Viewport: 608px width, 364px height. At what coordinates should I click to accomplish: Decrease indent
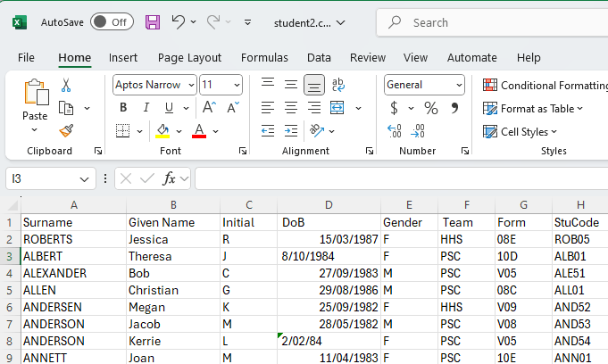[x=268, y=130]
